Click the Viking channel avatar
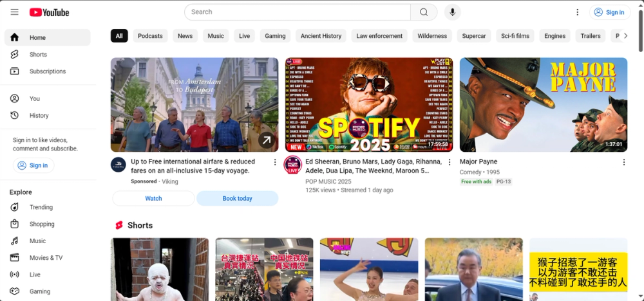The width and height of the screenshot is (644, 301). [118, 165]
